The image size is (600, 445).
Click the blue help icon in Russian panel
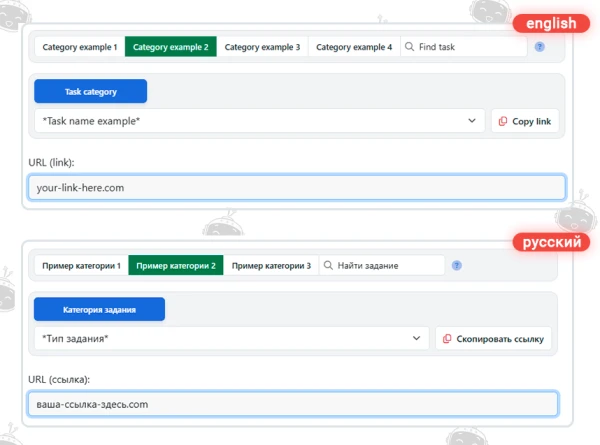[x=457, y=265]
